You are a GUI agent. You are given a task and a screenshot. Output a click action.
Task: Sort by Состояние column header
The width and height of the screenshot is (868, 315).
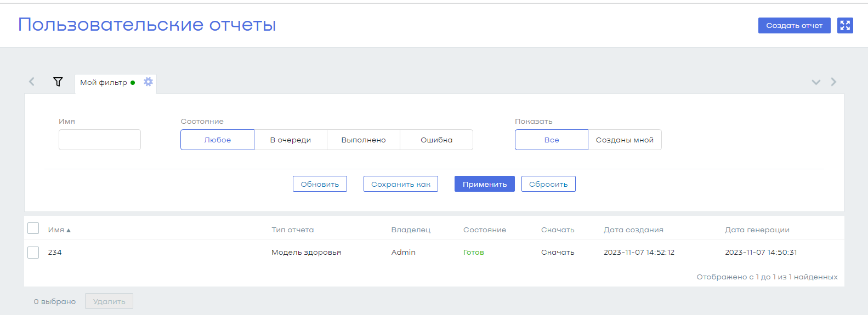[x=485, y=230]
